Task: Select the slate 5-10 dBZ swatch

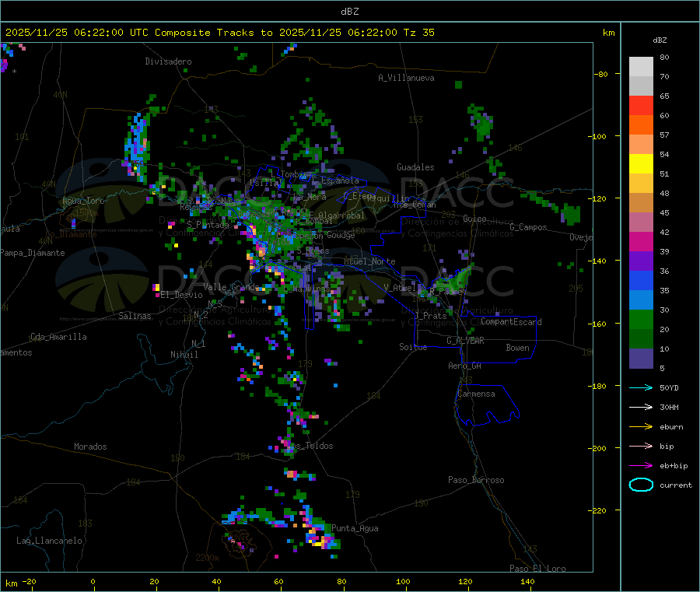Action: point(641,359)
